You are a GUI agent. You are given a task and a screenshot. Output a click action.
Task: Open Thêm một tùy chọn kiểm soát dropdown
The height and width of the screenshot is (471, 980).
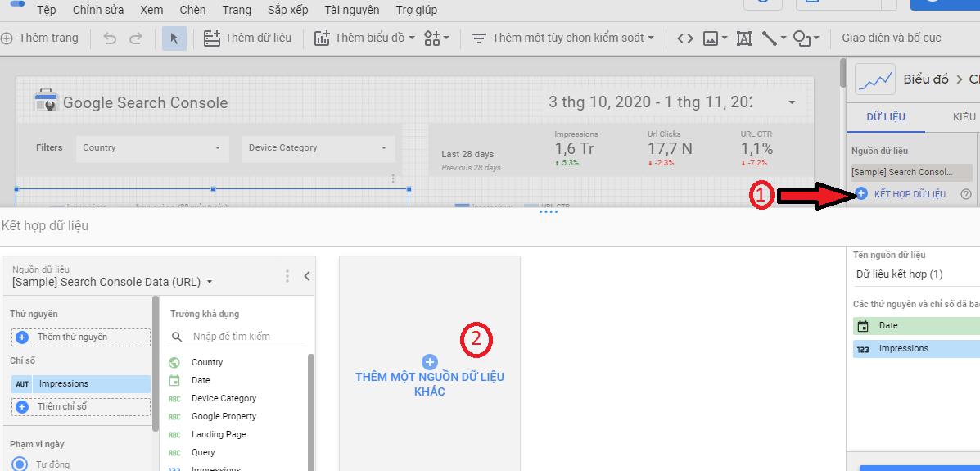click(x=562, y=38)
